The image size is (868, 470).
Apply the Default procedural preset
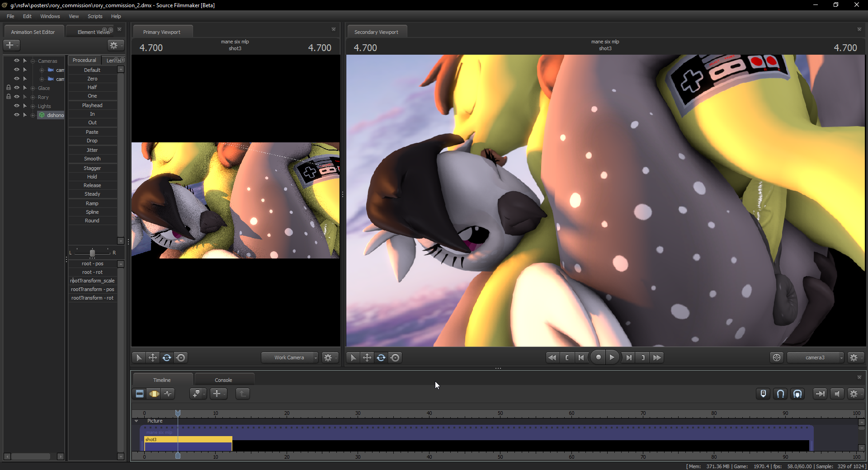coord(92,70)
